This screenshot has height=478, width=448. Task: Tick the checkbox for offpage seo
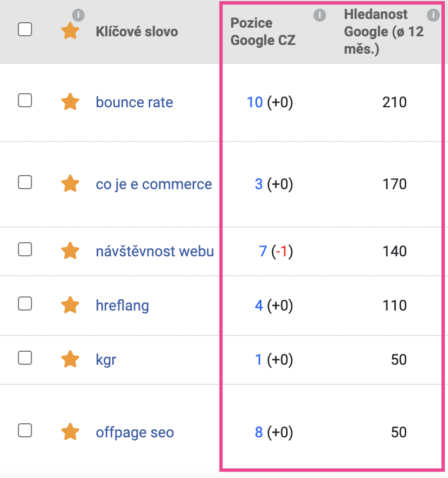[x=25, y=430]
